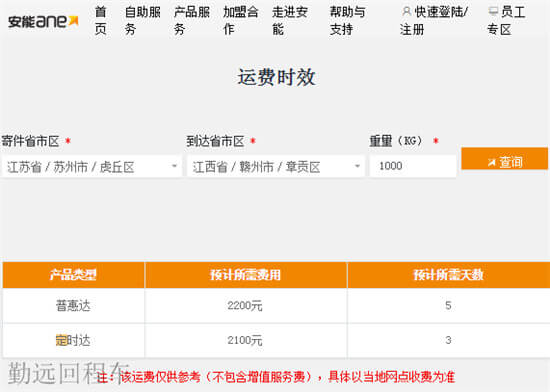The height and width of the screenshot is (392, 550).
Task: Click the 重量（KG） field label
Action: coord(396,141)
